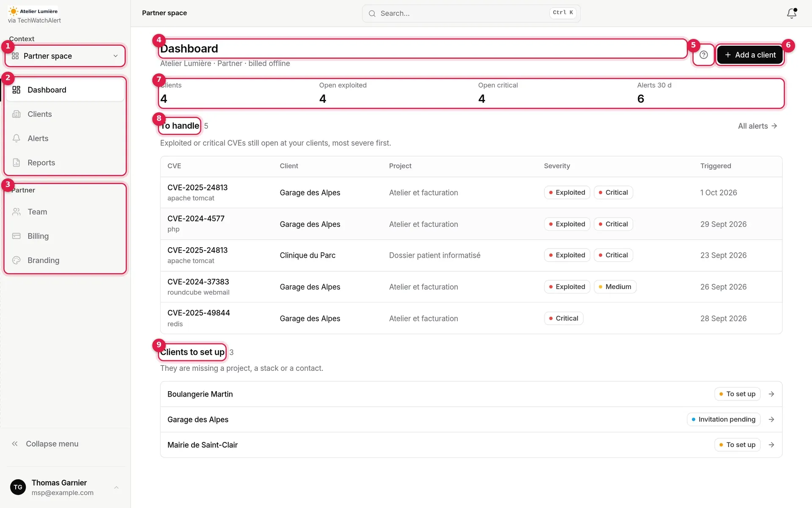
Task: Open CVE-2024-37383 roundcube webmail row
Action: click(471, 287)
